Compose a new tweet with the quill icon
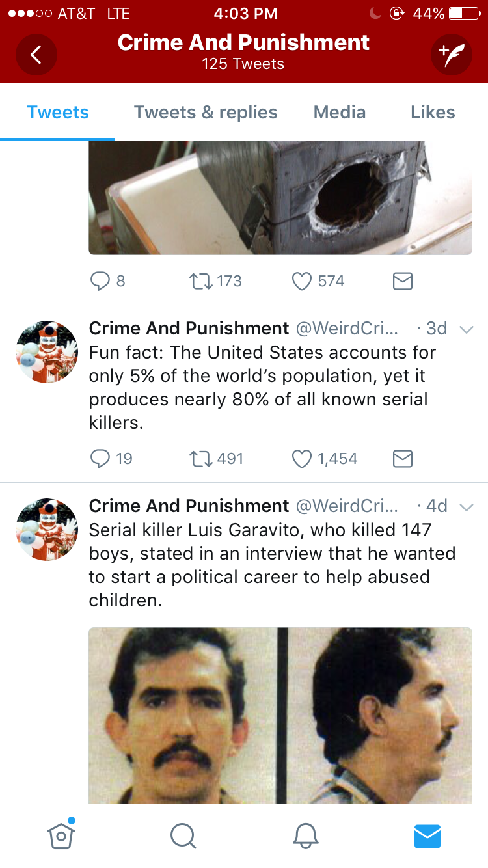The width and height of the screenshot is (488, 868). pos(451,55)
